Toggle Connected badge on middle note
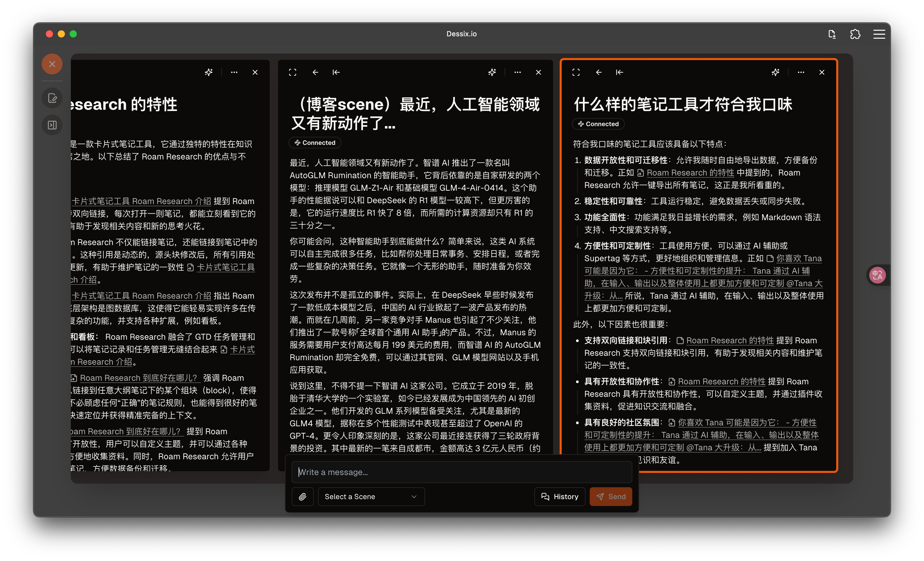 [315, 142]
